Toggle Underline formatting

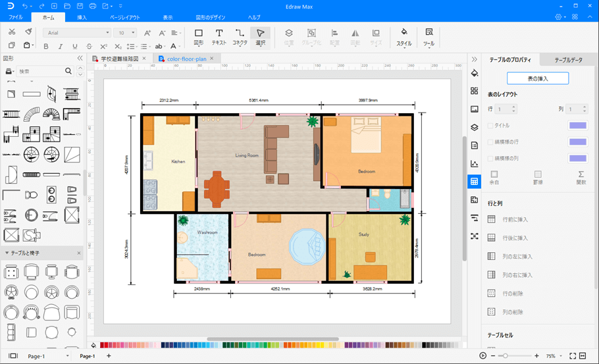[x=75, y=47]
